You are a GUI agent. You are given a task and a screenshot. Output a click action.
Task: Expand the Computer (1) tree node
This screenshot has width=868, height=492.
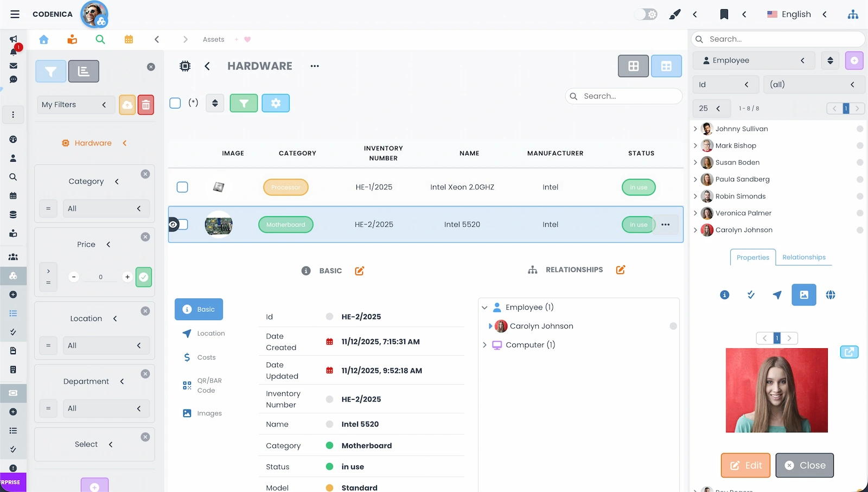point(484,344)
